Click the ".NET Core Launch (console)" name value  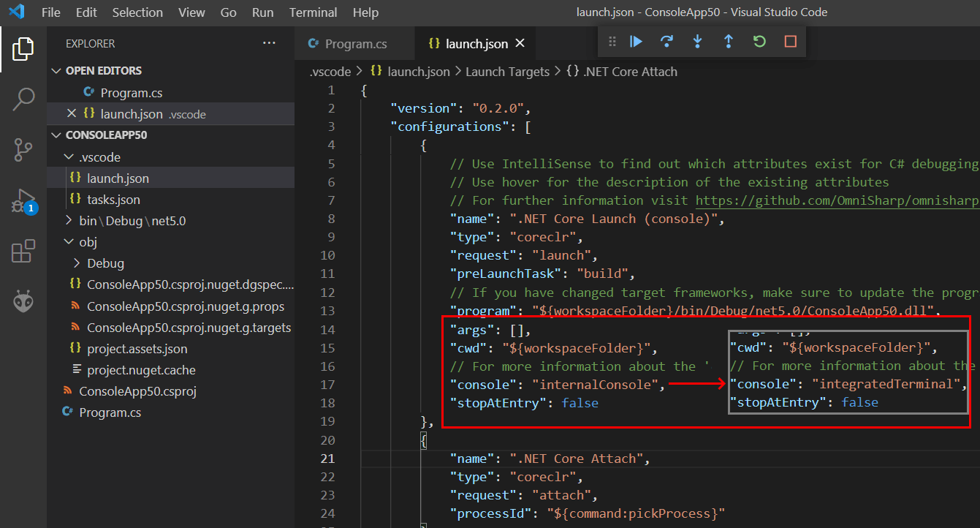coord(612,219)
